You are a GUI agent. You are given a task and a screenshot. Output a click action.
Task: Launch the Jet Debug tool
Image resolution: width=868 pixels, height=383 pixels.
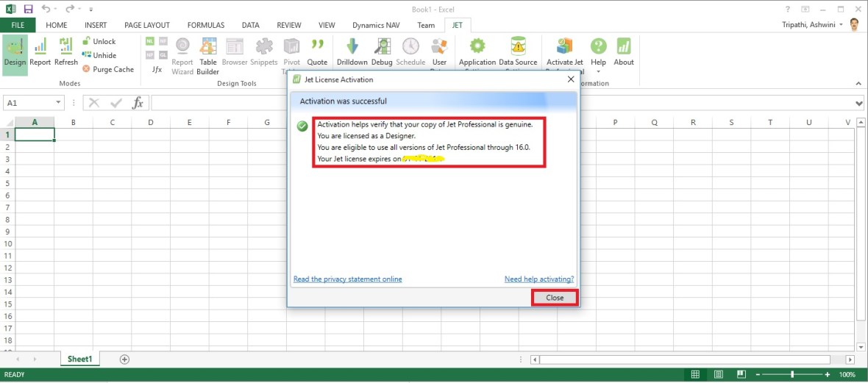tap(382, 52)
